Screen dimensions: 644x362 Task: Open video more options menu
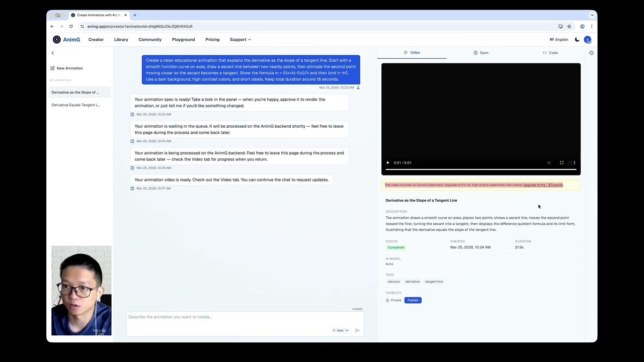574,162
